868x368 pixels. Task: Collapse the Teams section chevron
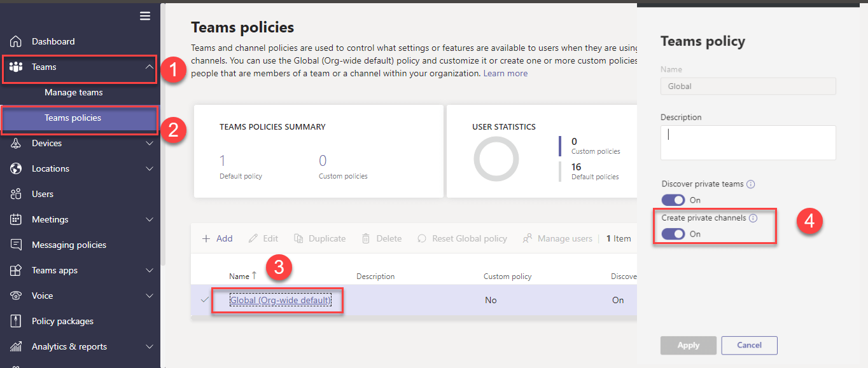point(149,67)
